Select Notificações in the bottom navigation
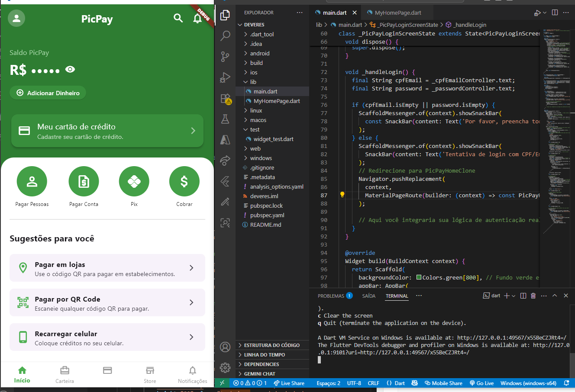This screenshot has height=392, width=575. (193, 375)
